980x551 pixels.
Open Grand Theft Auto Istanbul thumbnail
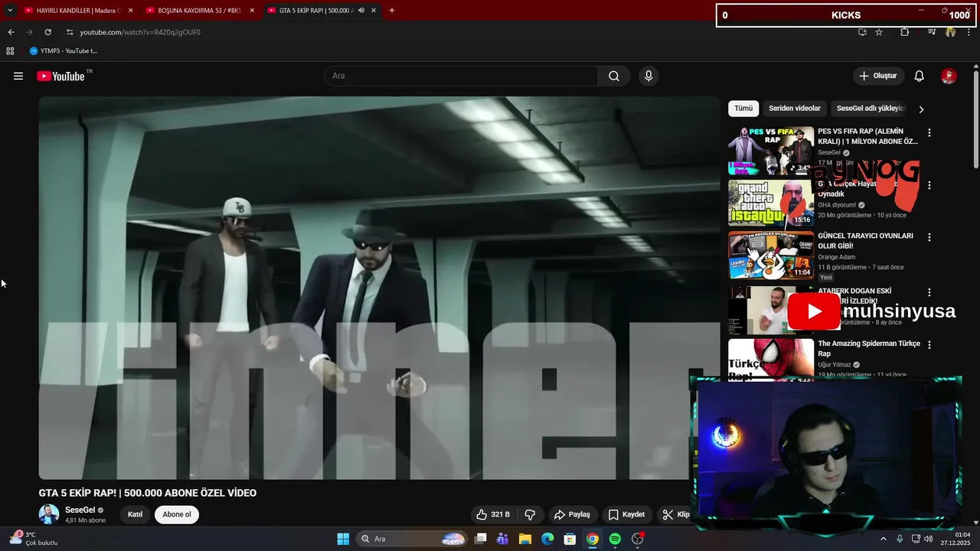tap(771, 203)
